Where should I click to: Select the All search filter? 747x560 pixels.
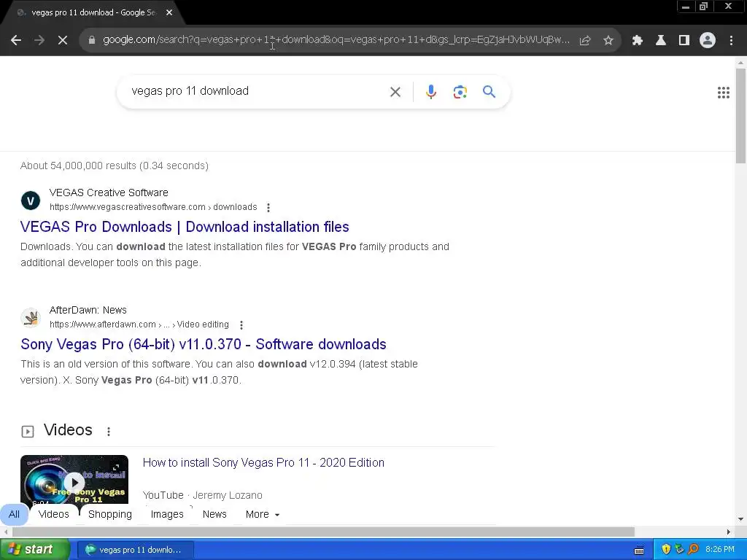pyautogui.click(x=15, y=514)
